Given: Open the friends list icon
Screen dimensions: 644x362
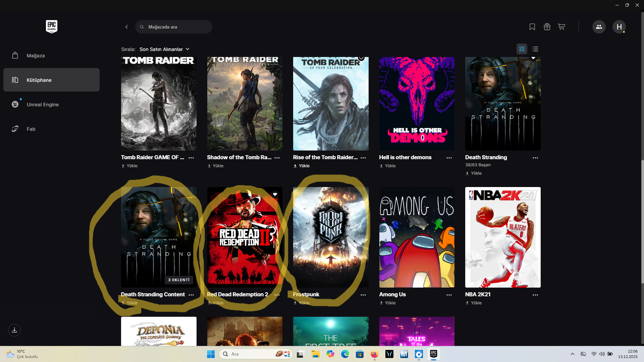Looking at the screenshot, I should 599,27.
